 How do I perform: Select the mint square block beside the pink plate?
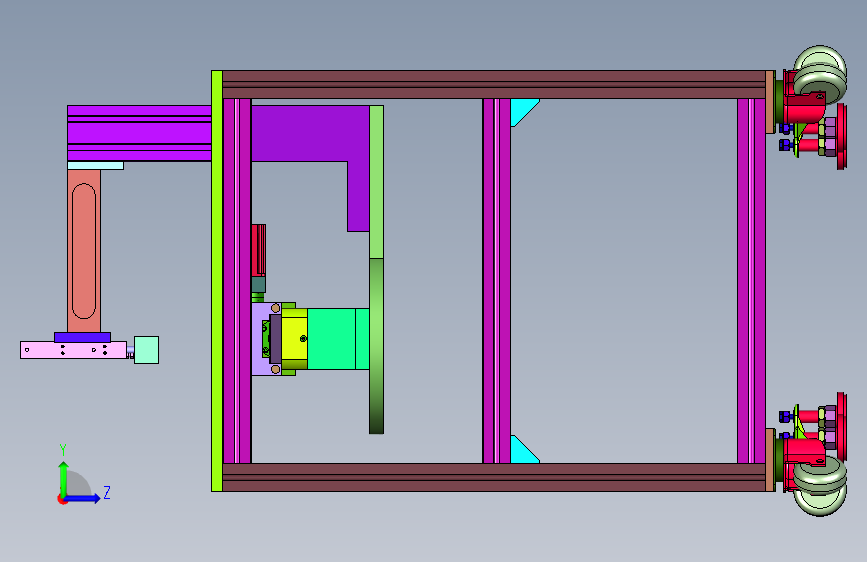(x=147, y=350)
